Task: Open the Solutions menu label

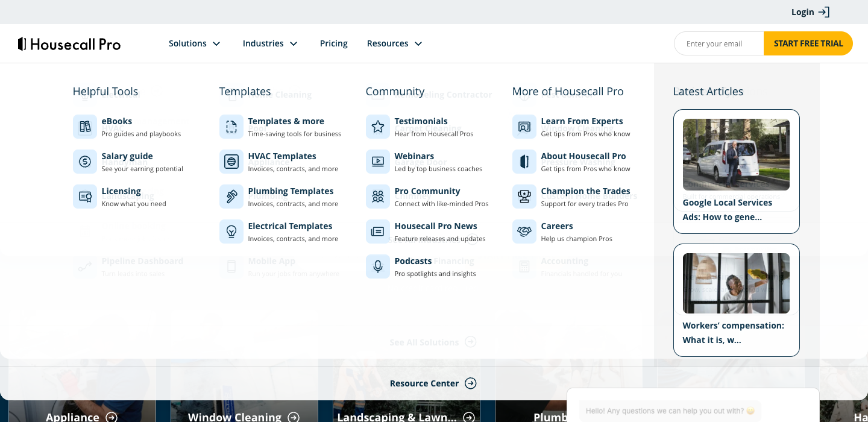Action: coord(187,43)
